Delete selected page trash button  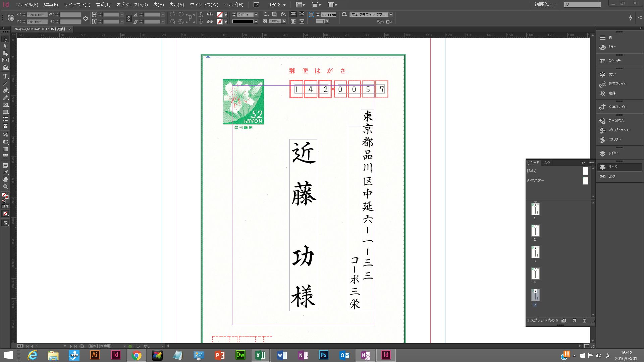pyautogui.click(x=584, y=320)
